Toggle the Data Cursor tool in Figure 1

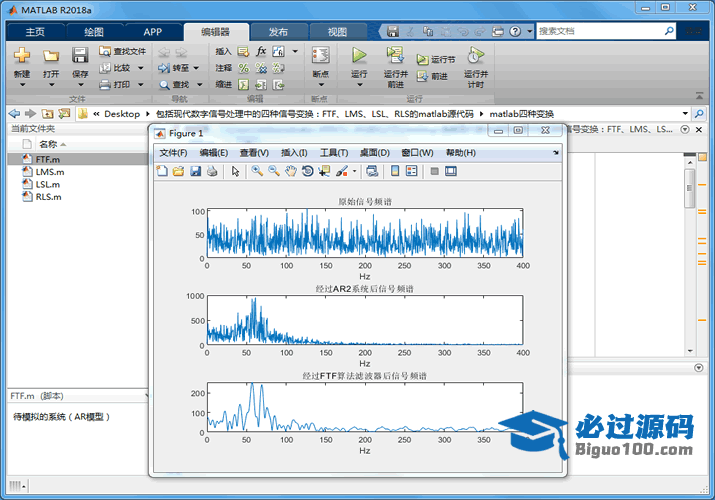[x=324, y=171]
